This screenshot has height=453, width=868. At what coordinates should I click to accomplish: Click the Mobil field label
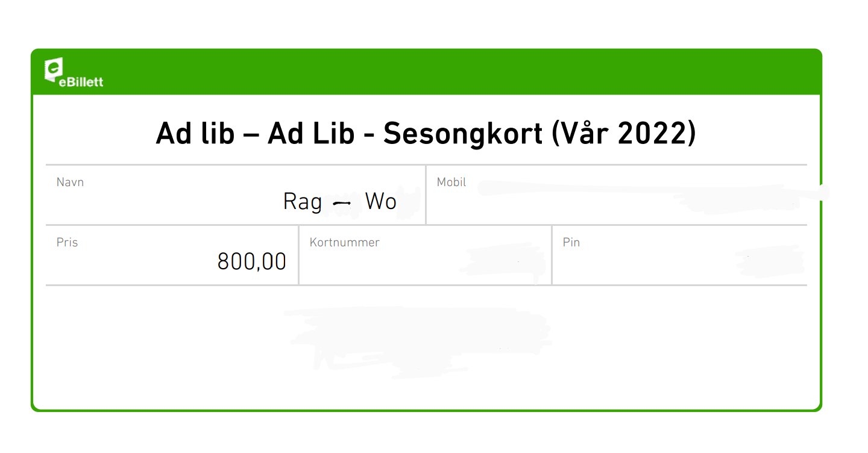coord(451,182)
